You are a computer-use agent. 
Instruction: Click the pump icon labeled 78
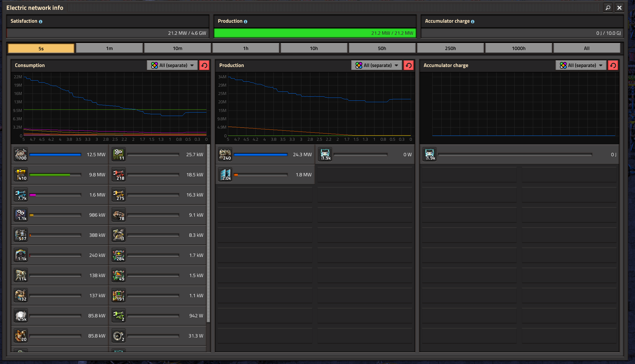coord(119,215)
